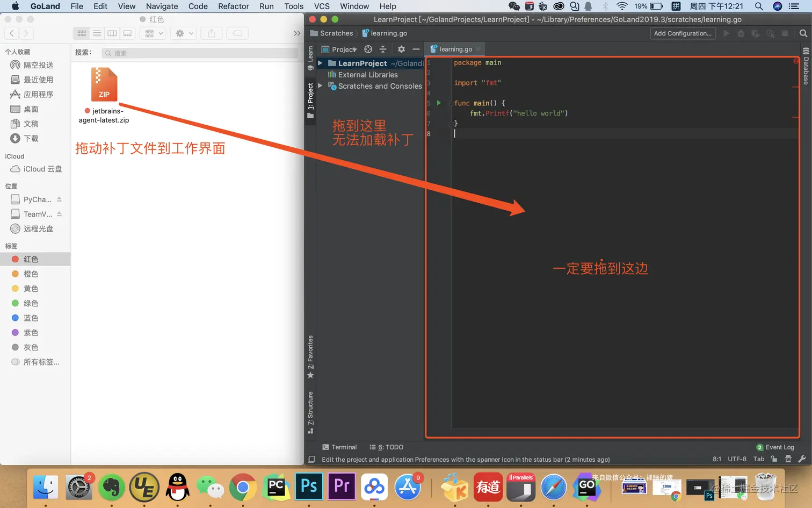Click the Search Everywhere magnifier in GoLand toolbar

[803, 33]
